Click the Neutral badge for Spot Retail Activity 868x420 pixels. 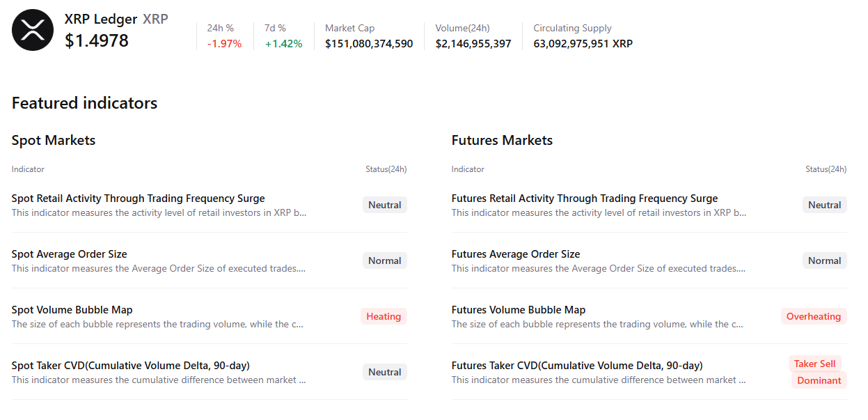pyautogui.click(x=385, y=205)
